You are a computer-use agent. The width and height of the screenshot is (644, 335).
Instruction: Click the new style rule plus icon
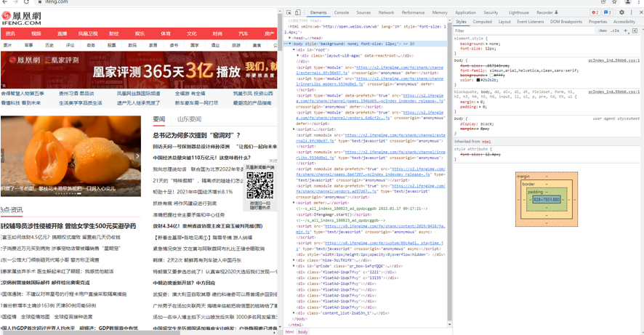[x=626, y=31]
